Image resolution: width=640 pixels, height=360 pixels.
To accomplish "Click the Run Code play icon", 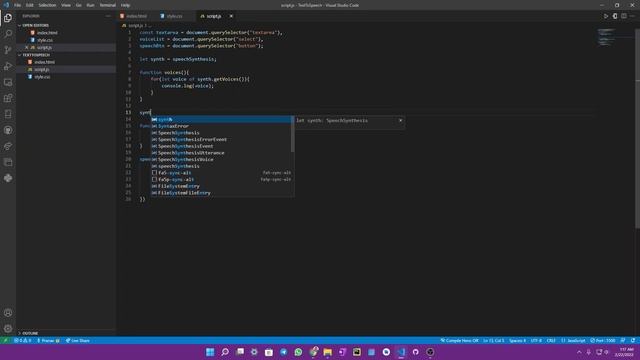I will [x=606, y=16].
